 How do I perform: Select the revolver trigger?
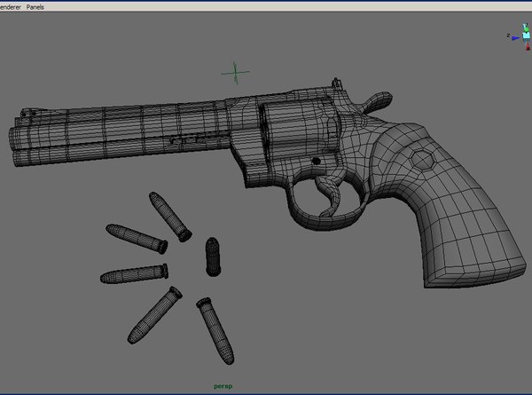tap(328, 197)
